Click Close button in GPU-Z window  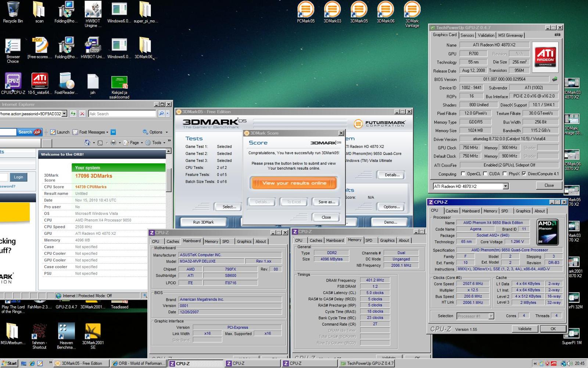(x=549, y=185)
